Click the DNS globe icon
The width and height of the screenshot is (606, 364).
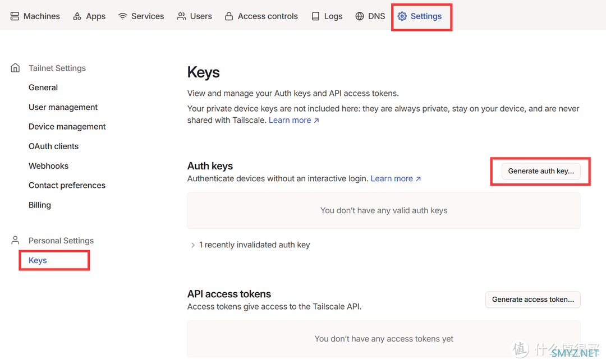coord(360,16)
